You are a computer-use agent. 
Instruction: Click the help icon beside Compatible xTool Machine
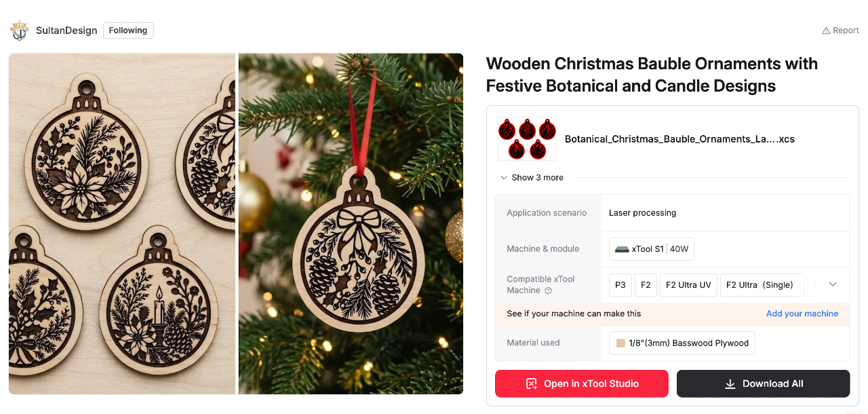pos(549,290)
